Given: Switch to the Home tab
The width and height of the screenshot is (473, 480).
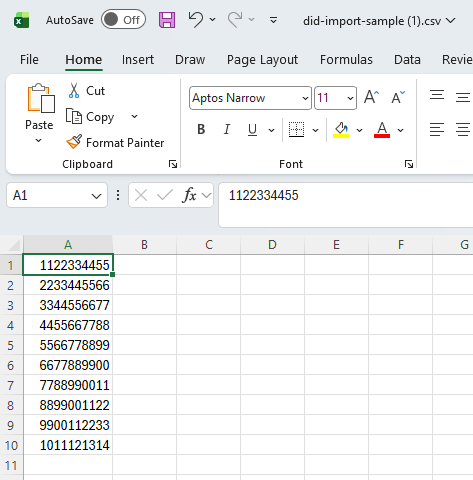Looking at the screenshot, I should (84, 60).
